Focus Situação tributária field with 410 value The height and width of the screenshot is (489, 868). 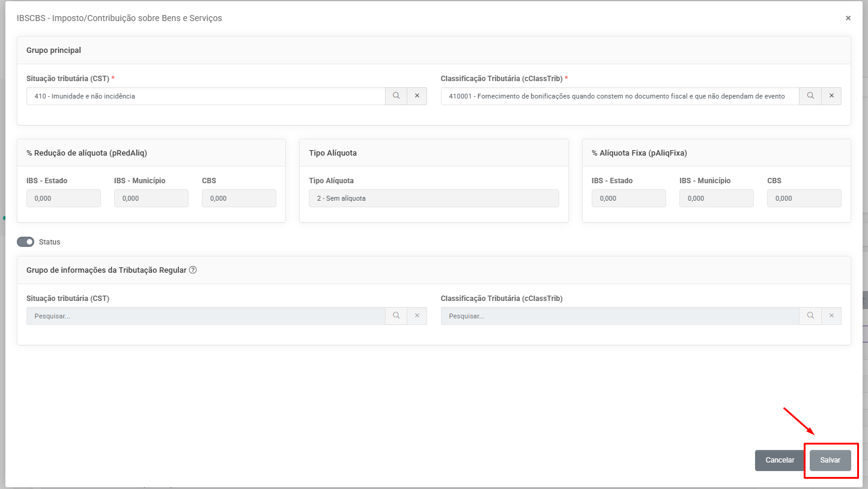tap(205, 96)
